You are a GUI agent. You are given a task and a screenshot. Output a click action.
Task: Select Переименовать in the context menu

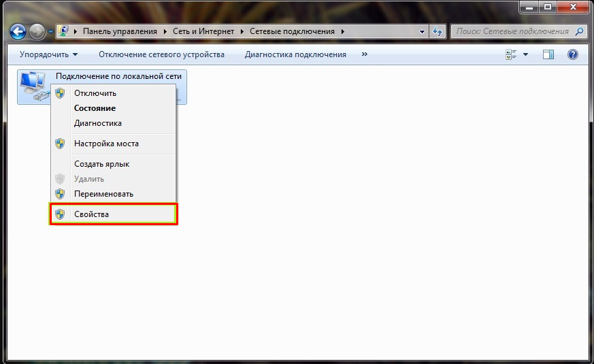point(103,194)
